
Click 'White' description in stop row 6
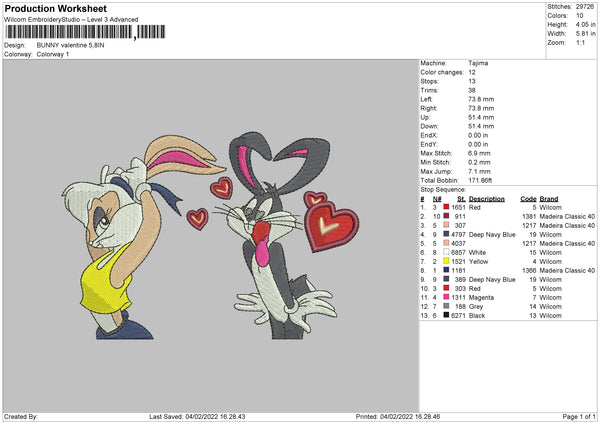pyautogui.click(x=477, y=253)
